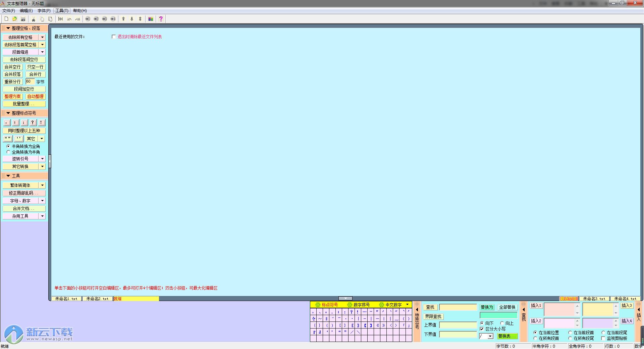Click the double-headed vertical arrow toolbar icon
Screen dimensions: 644x349
click(140, 19)
